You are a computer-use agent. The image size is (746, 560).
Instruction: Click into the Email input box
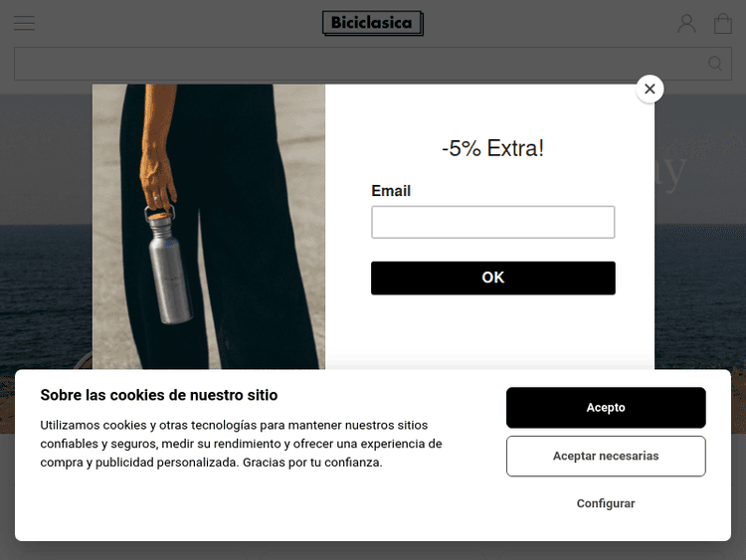pyautogui.click(x=493, y=222)
